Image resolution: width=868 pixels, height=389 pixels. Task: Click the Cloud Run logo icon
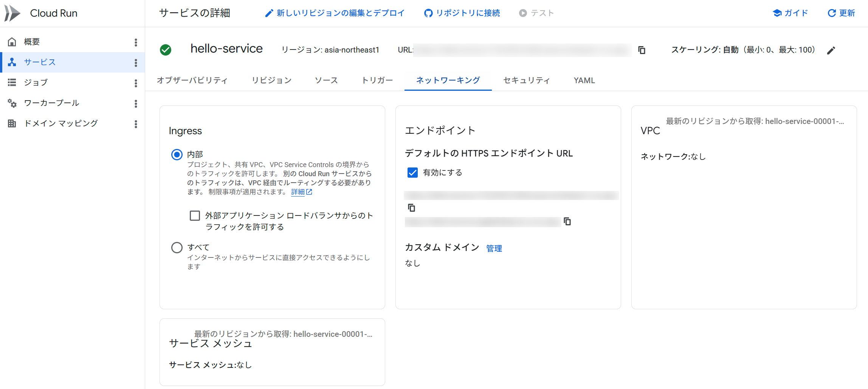pos(12,13)
